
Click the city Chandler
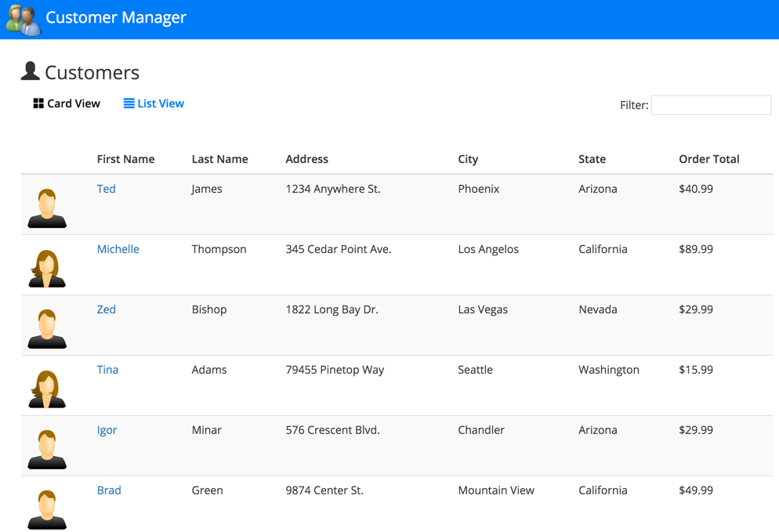(x=481, y=430)
